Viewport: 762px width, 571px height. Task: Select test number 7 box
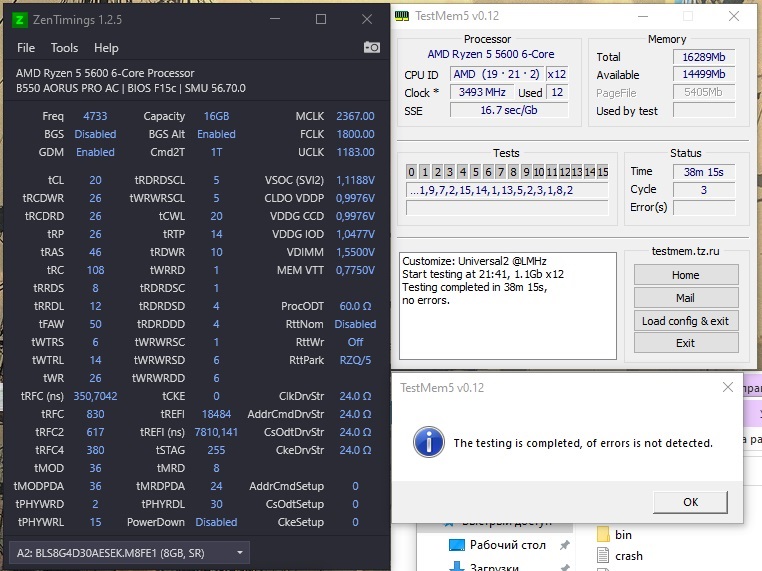(501, 172)
